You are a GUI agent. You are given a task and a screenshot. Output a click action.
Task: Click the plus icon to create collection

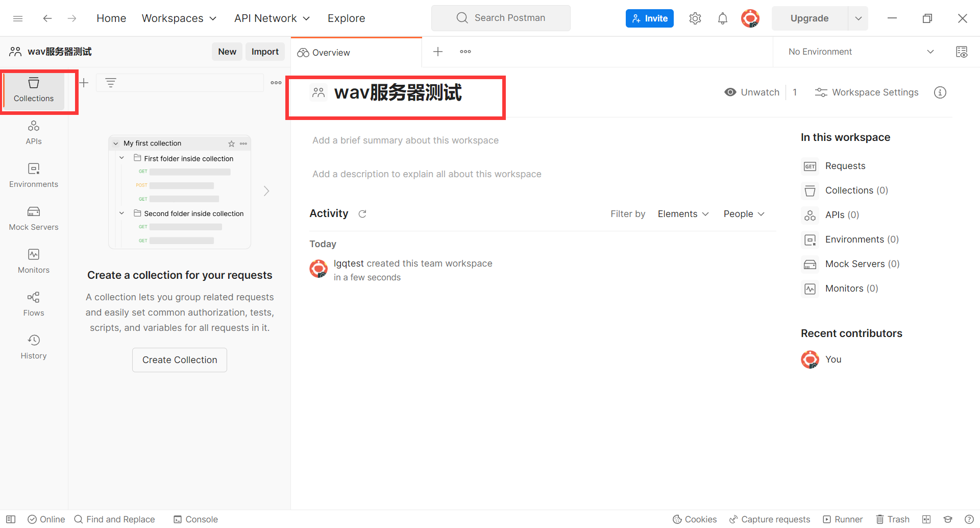pyautogui.click(x=84, y=82)
